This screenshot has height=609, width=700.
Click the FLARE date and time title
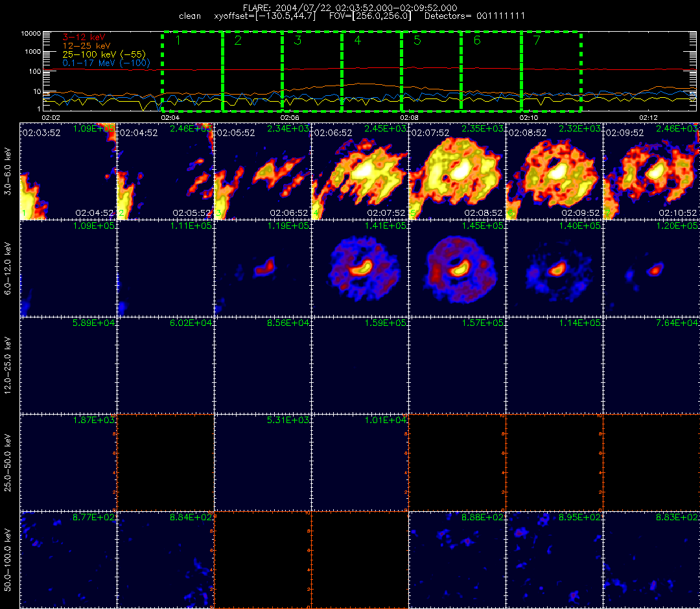350,8
